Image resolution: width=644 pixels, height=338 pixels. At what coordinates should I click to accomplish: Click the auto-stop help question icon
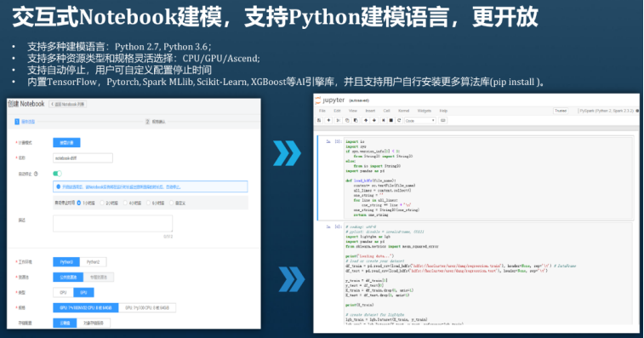pyautogui.click(x=36, y=174)
